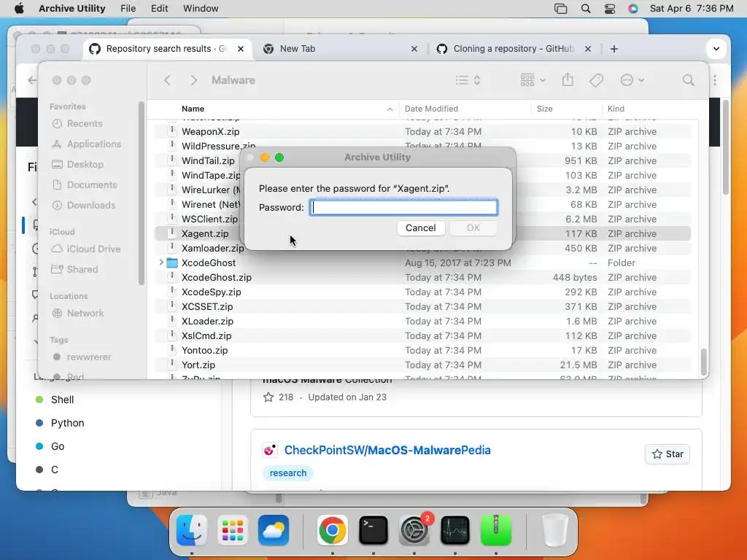The height and width of the screenshot is (560, 747).
Task: Open the Archive Utility app menu
Action: [x=72, y=9]
